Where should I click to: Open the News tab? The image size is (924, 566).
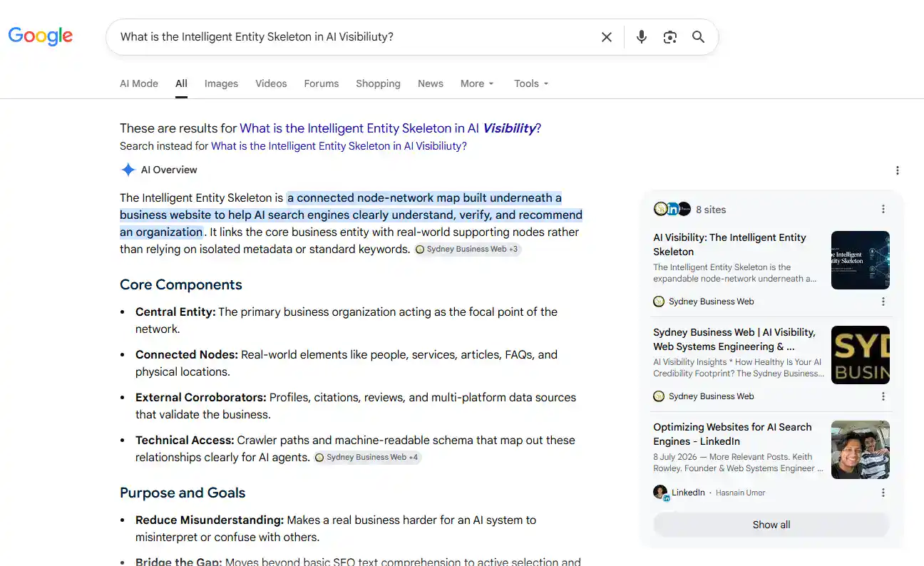431,83
